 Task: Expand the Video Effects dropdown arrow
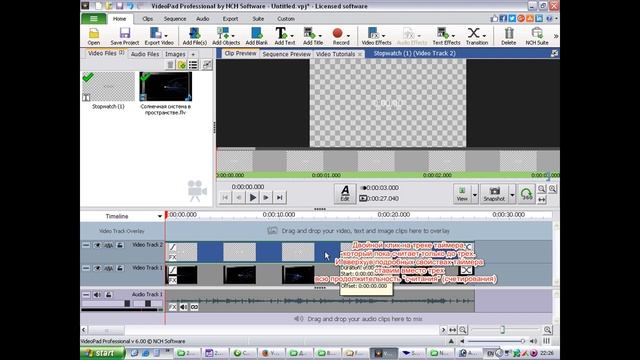384,36
